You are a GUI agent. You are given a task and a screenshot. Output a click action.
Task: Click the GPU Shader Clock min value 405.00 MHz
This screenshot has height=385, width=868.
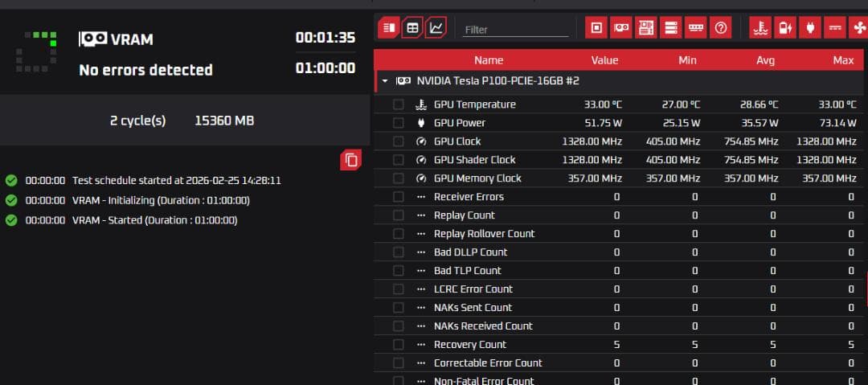click(674, 160)
